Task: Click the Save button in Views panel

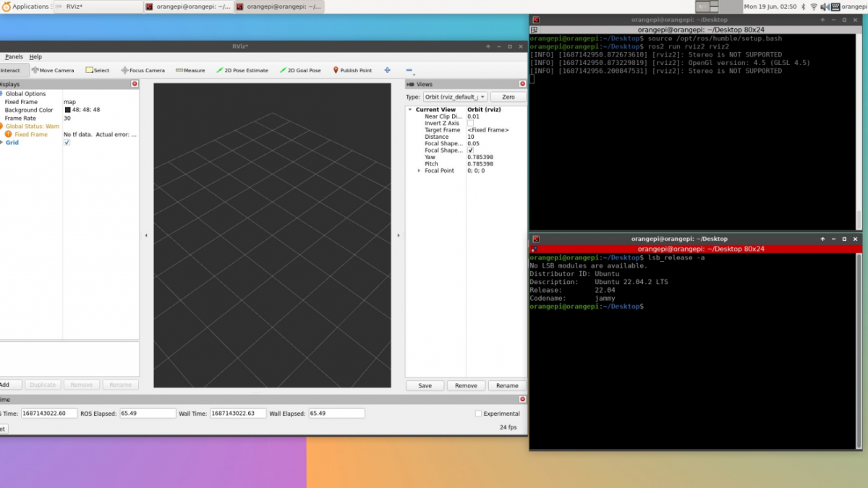Action: point(425,385)
